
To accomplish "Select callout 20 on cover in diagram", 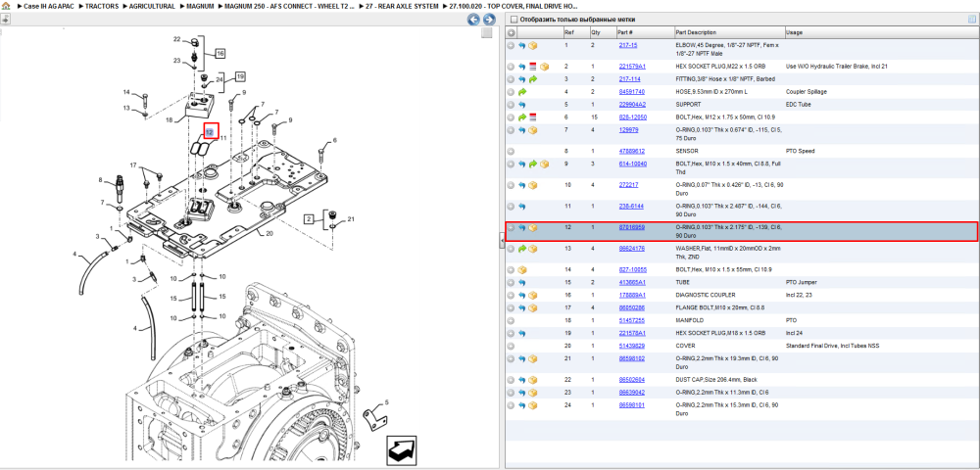I will [x=269, y=234].
